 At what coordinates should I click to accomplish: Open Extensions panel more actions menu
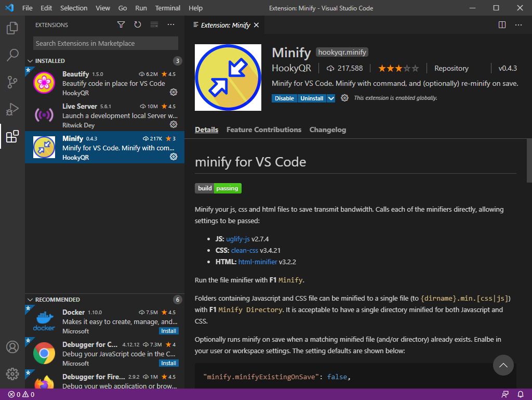tap(171, 24)
